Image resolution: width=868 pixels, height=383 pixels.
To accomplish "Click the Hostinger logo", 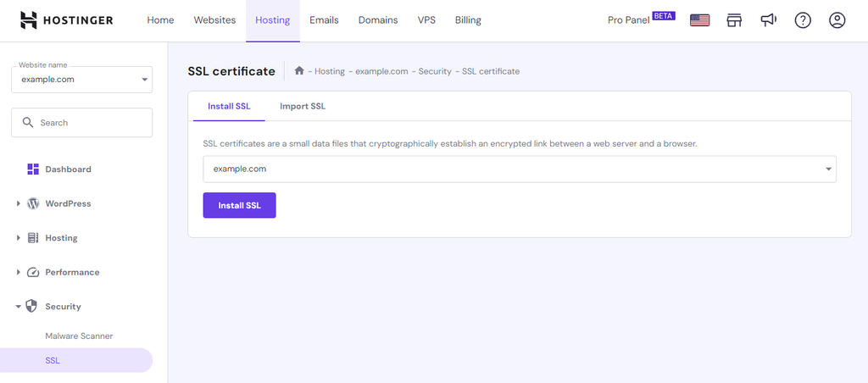I will pos(66,20).
